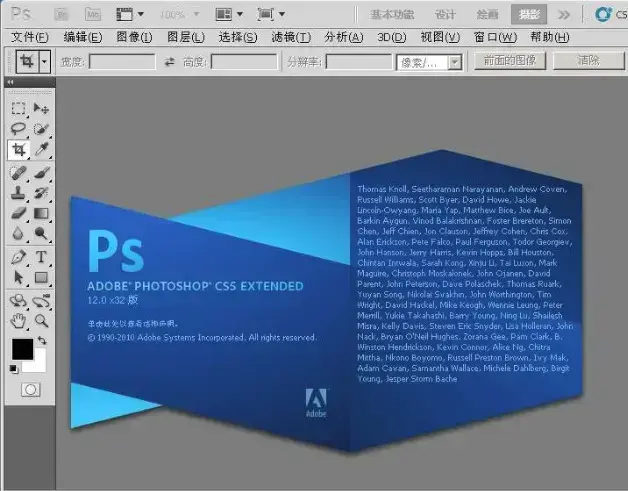Open the 3D(D) menu
Image resolution: width=628 pixels, height=491 pixels.
[392, 37]
